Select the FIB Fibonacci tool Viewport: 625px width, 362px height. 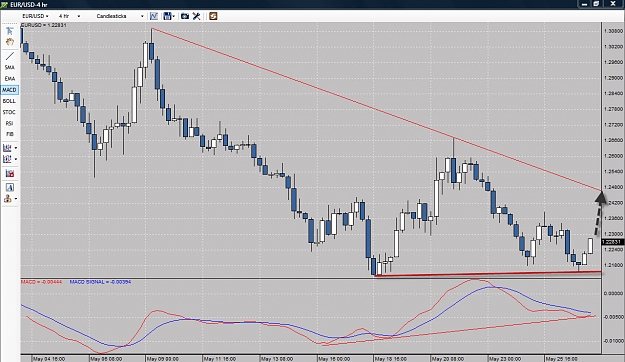point(10,134)
